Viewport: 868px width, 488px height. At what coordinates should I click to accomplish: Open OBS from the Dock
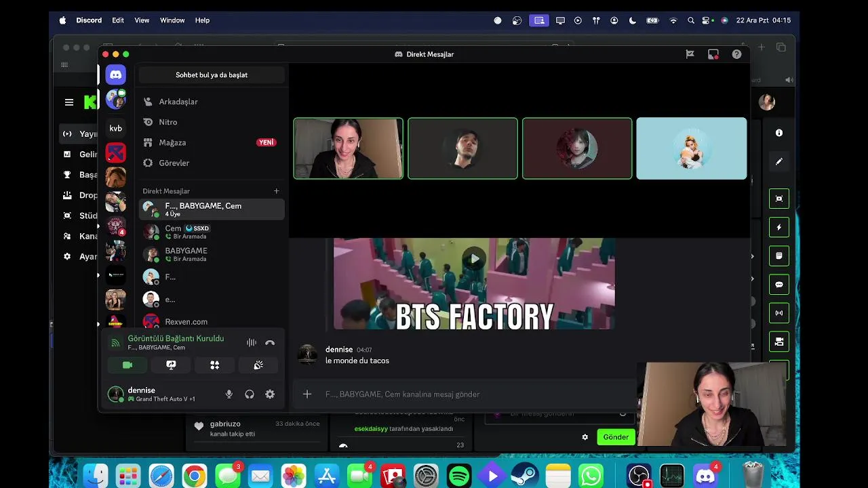coord(639,476)
